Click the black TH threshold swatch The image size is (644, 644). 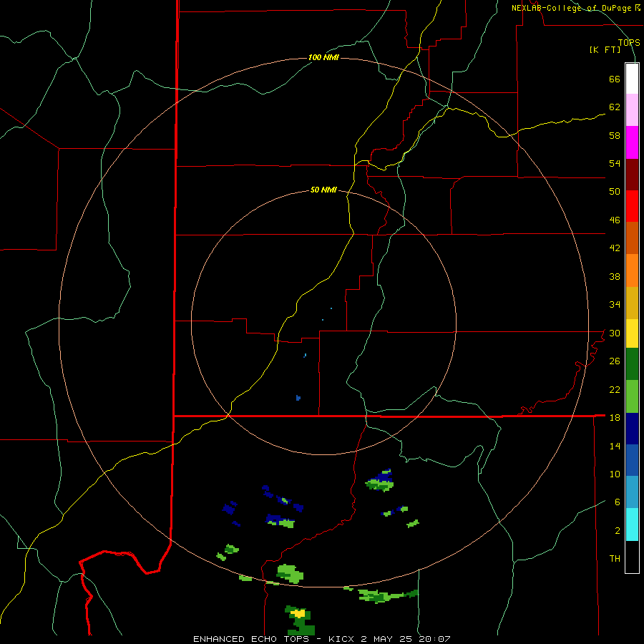click(632, 557)
